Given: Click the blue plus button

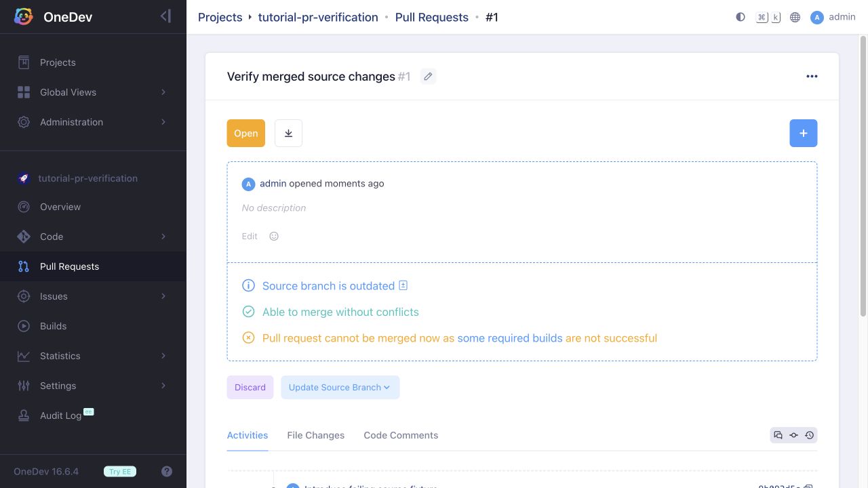Looking at the screenshot, I should click(804, 134).
